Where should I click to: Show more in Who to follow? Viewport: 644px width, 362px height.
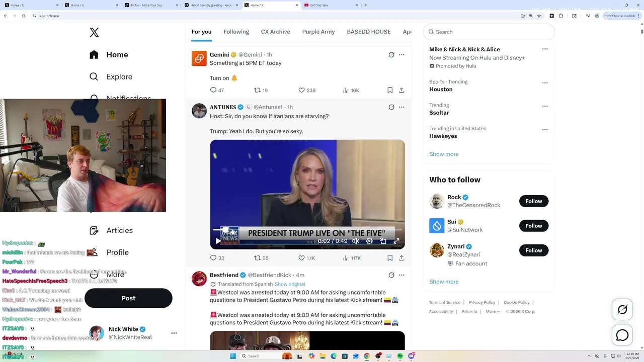pos(444,282)
